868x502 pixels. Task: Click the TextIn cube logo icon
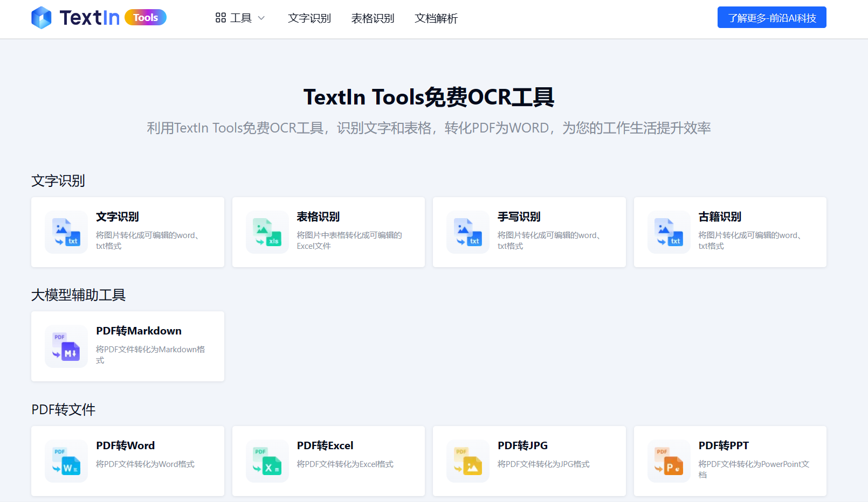(42, 18)
